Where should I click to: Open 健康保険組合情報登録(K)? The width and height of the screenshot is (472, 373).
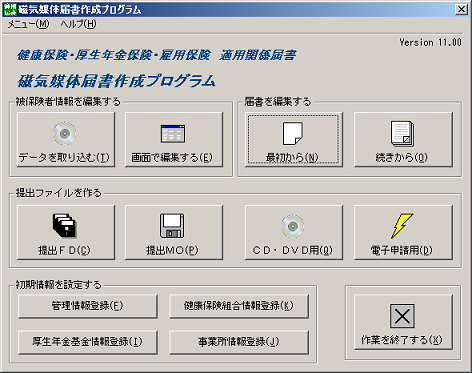239,306
